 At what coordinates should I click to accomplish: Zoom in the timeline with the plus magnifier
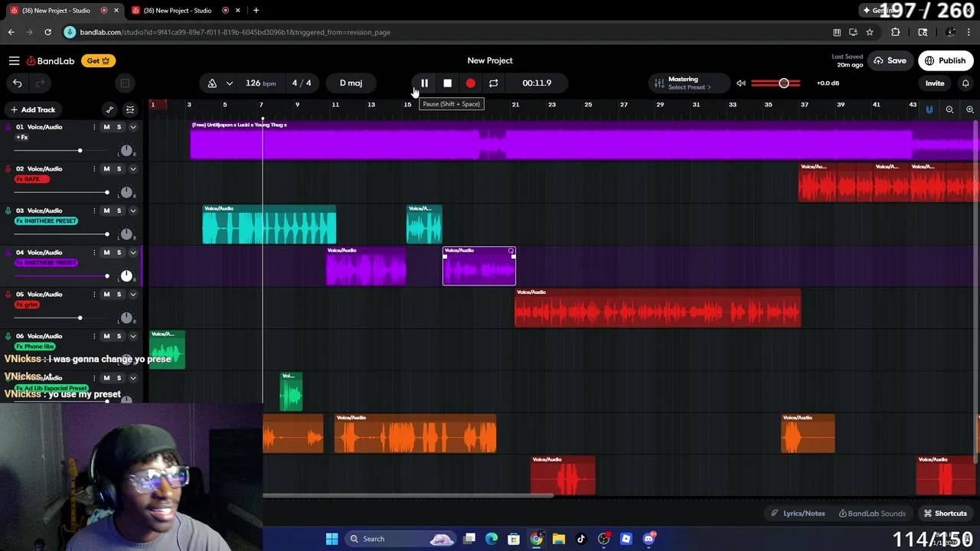pos(969,110)
